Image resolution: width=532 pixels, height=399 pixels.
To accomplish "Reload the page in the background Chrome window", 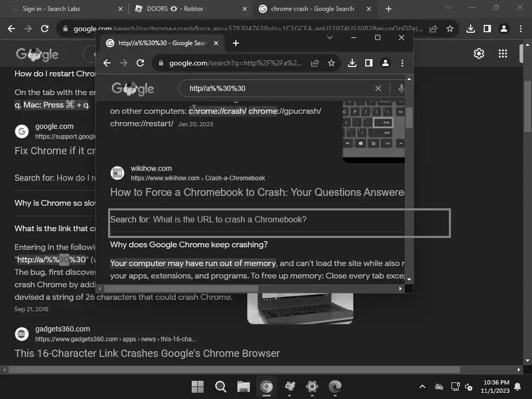I will [45, 29].
